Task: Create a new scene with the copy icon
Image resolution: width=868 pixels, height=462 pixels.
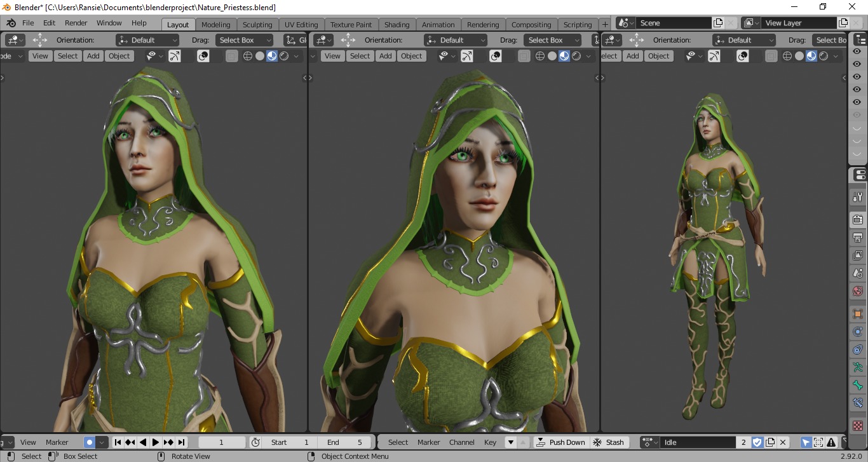Action: [x=718, y=23]
